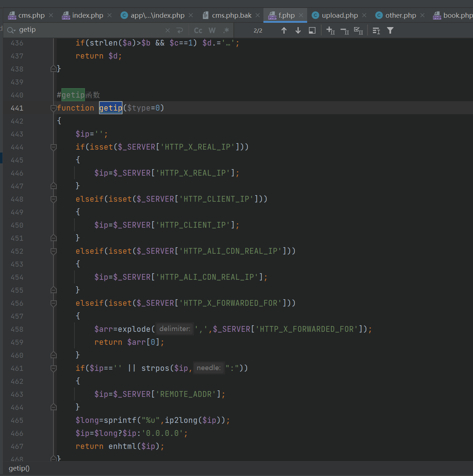Switch to upload.php tab

point(340,15)
